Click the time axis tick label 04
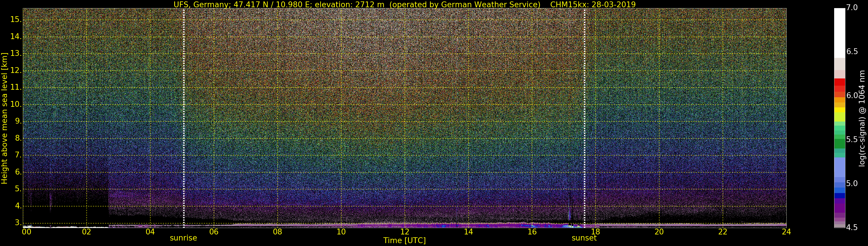868x246 pixels. point(150,232)
